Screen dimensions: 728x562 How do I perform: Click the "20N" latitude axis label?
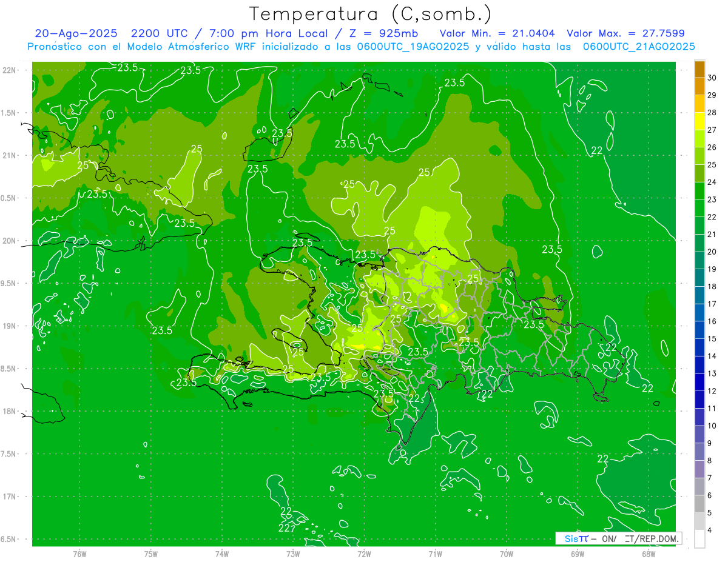(x=9, y=241)
